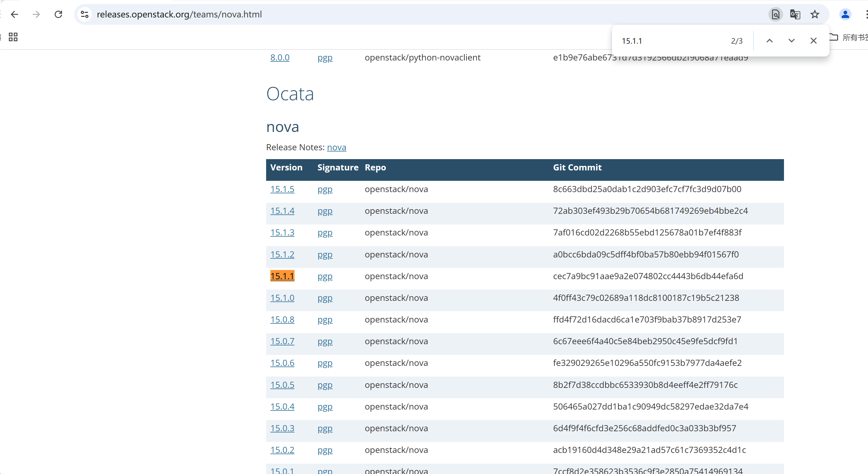Open version 15.0.8 link

point(282,319)
